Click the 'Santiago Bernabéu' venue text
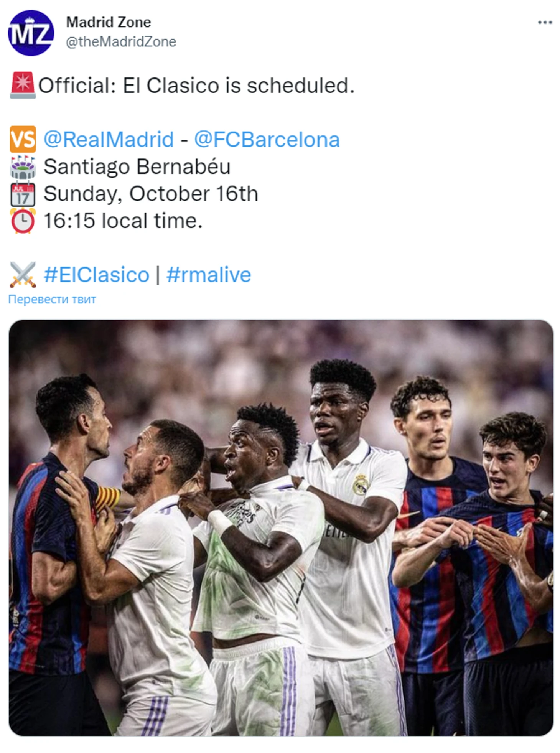 coord(137,167)
